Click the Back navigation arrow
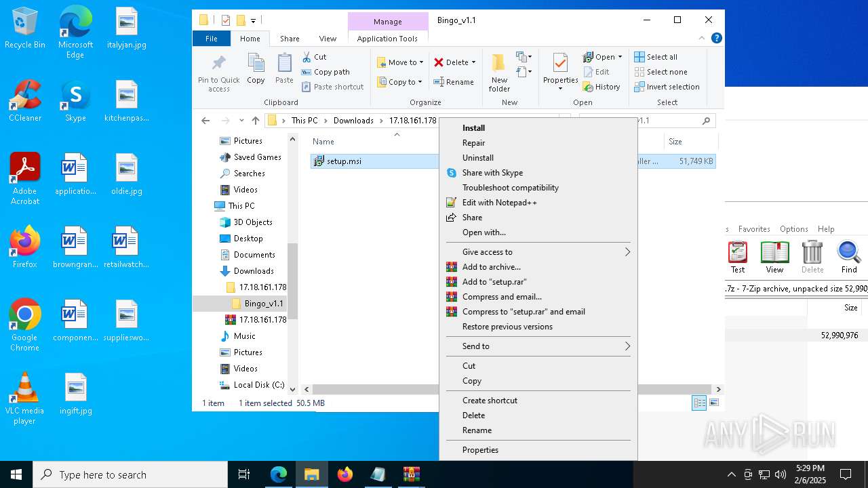The height and width of the screenshot is (488, 868). (205, 121)
